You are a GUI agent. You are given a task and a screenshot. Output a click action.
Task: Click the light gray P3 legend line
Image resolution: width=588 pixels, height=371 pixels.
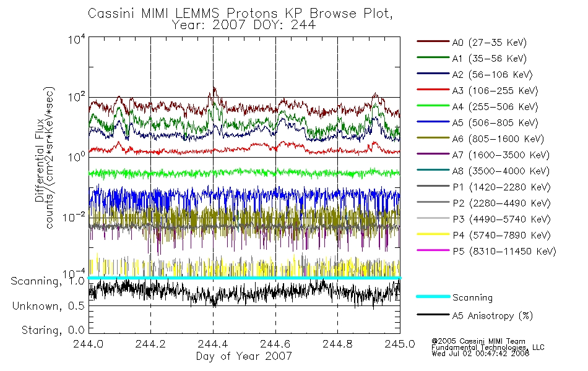click(433, 218)
